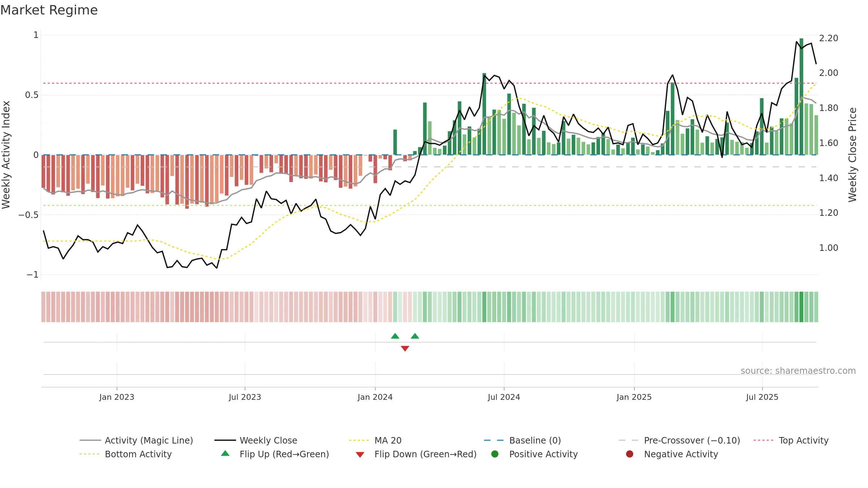Click the 1.00 price tick label
The width and height of the screenshot is (868, 488).
point(829,248)
